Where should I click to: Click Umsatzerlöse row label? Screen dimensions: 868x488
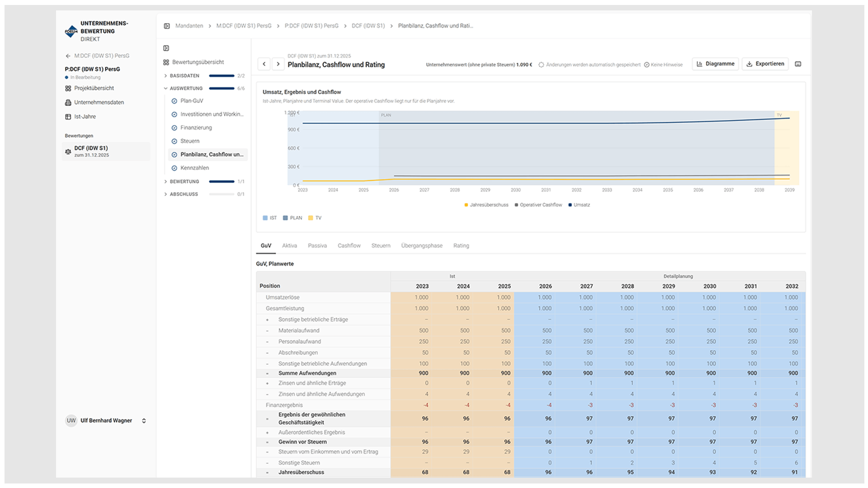coord(283,297)
